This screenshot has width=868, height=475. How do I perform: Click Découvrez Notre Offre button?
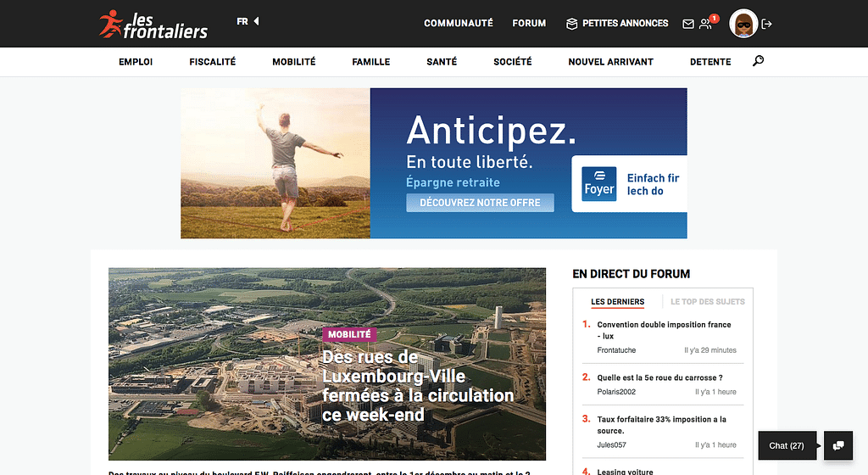click(x=480, y=203)
